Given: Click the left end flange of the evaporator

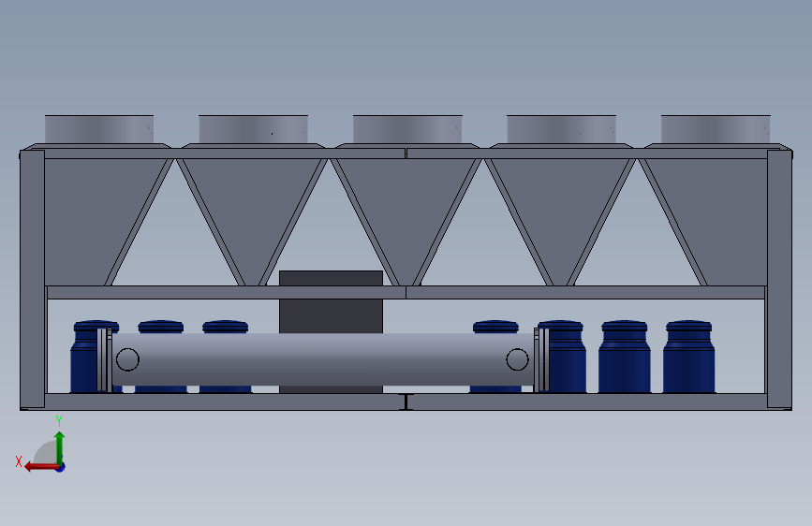Looking at the screenshot, I should pyautogui.click(x=104, y=359).
